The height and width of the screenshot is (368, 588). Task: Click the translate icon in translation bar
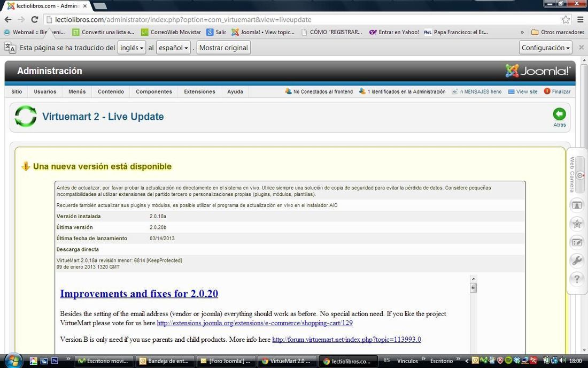(10, 48)
